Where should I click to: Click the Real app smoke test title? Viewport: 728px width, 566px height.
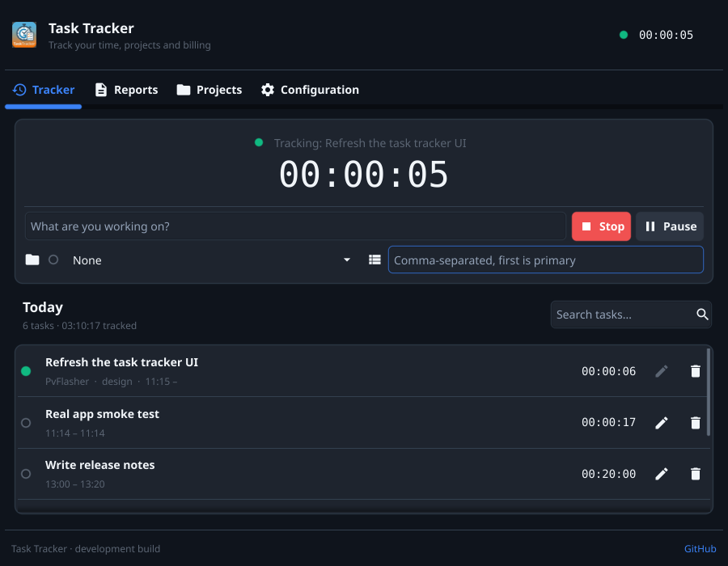coord(102,414)
